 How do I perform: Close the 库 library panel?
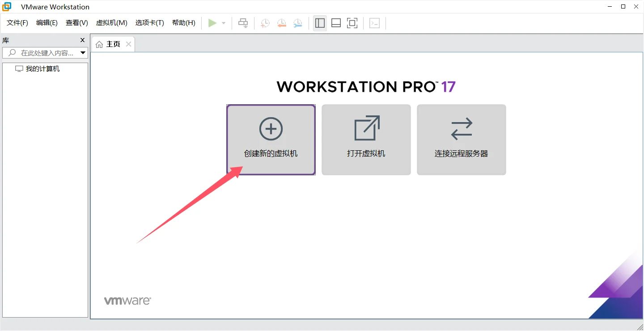[82, 40]
